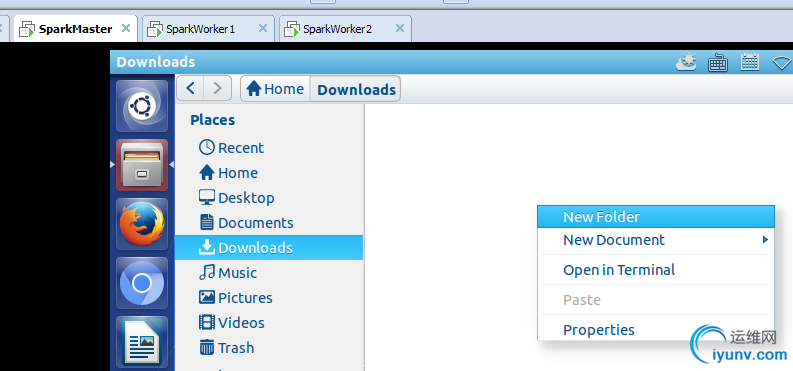Open Documents in Places sidebar

click(269, 222)
